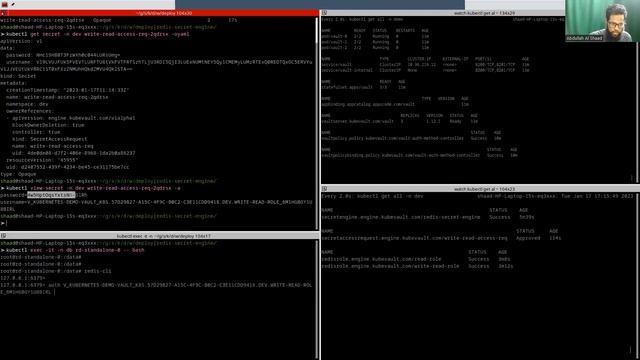Click the 'redis-cli' command line in exec pane

coord(56,271)
